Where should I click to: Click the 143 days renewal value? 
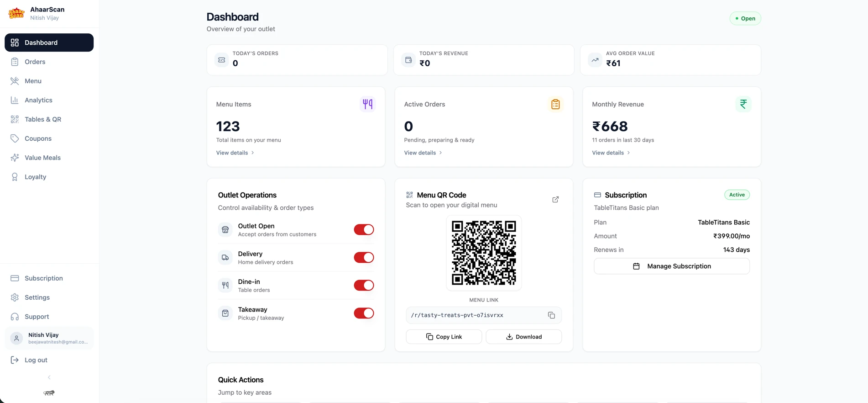click(x=737, y=250)
